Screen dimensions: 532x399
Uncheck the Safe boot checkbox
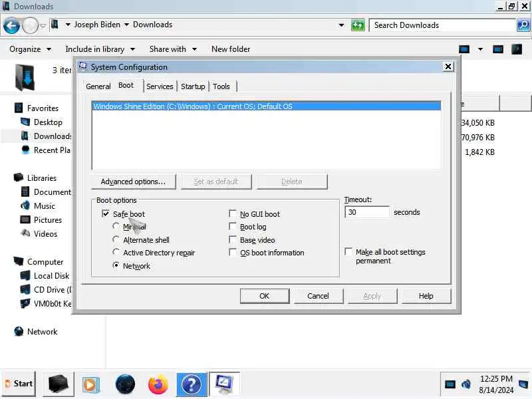(106, 213)
